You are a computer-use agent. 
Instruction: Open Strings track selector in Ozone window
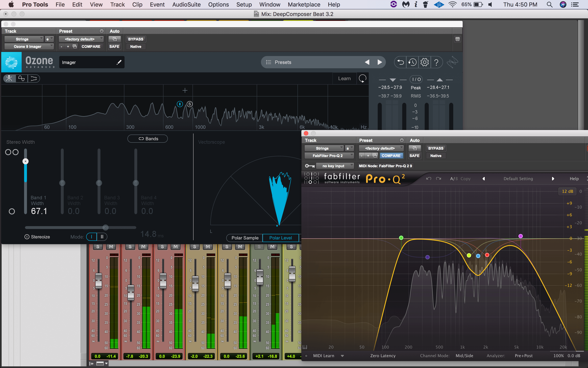pos(24,39)
